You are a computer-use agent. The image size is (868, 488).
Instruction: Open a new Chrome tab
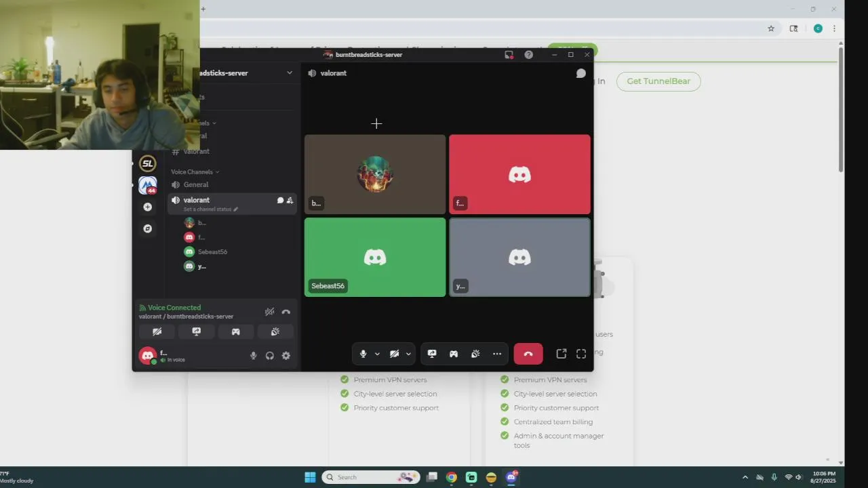[203, 9]
